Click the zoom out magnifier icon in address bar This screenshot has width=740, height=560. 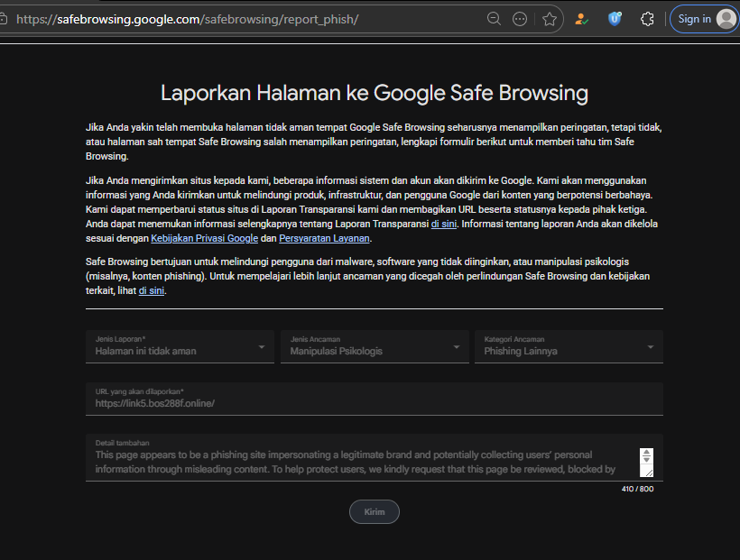(494, 19)
